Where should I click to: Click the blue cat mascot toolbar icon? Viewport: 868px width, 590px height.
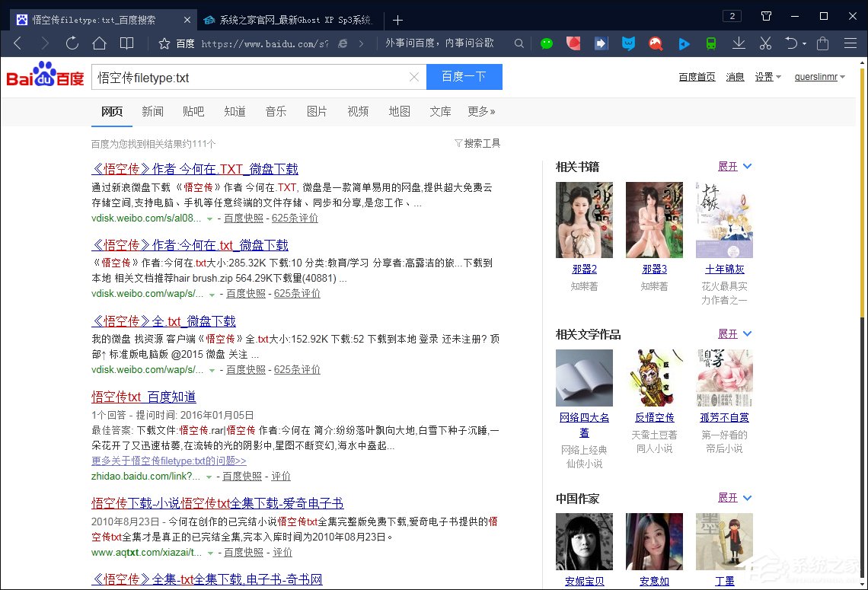point(628,43)
